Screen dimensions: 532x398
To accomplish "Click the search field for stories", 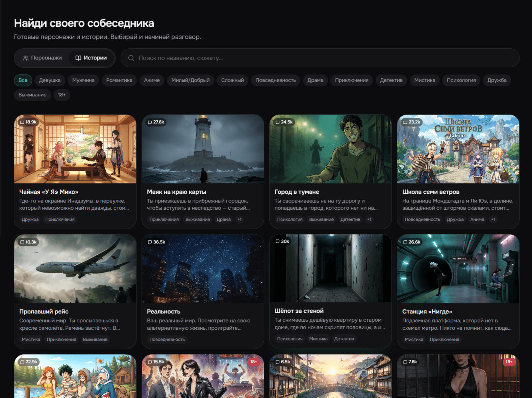I will click(x=320, y=58).
